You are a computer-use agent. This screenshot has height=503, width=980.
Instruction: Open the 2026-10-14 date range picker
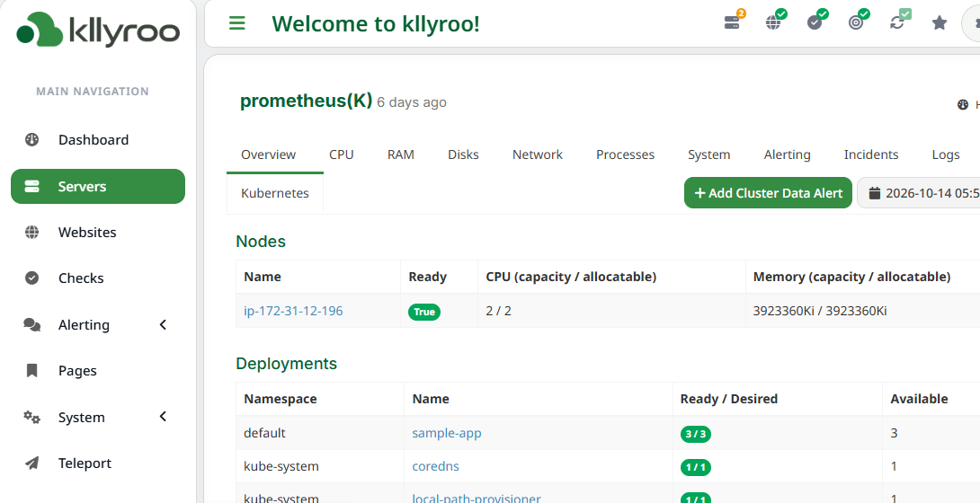coord(919,193)
